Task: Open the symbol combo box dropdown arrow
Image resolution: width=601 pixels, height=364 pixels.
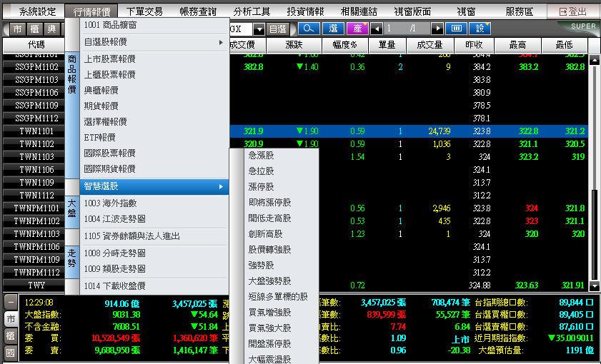Action: pos(259,29)
